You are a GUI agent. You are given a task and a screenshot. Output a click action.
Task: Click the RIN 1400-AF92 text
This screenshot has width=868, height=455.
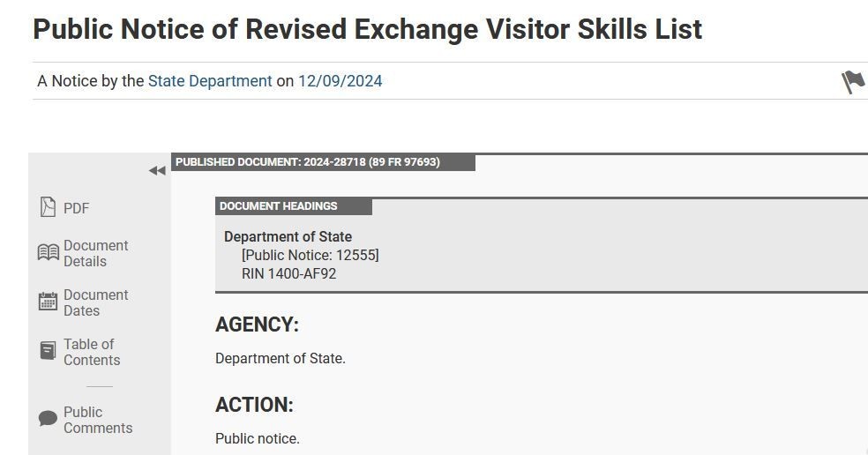pos(288,273)
